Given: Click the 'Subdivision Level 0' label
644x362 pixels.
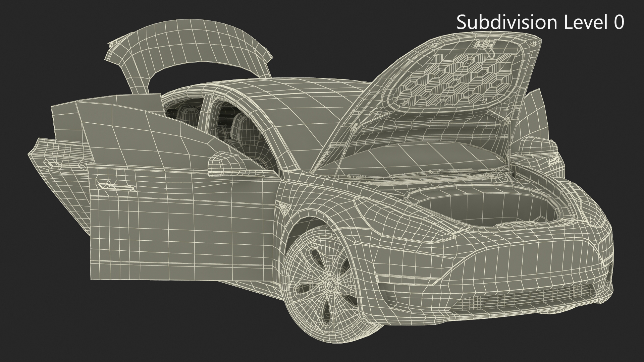Looking at the screenshot, I should pyautogui.click(x=540, y=22).
